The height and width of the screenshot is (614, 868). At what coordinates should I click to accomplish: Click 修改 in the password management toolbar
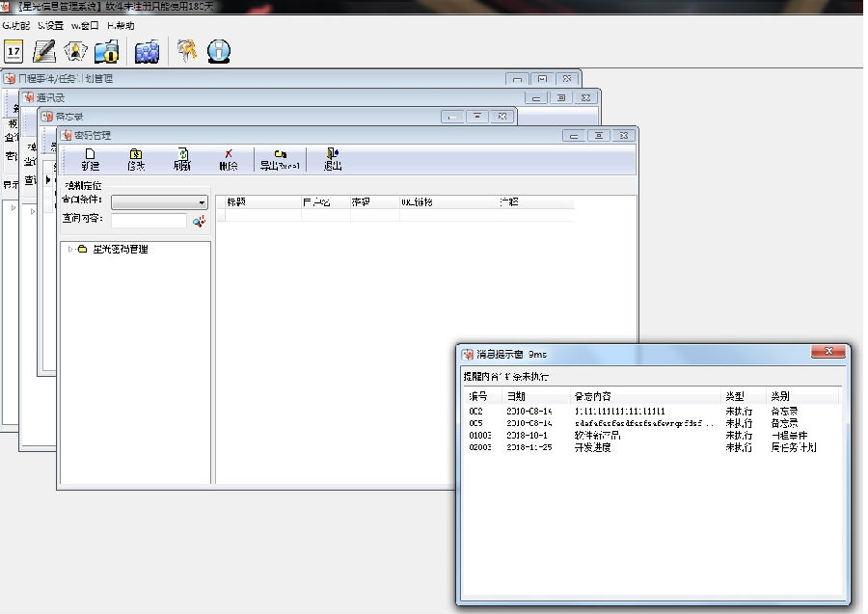(136, 159)
